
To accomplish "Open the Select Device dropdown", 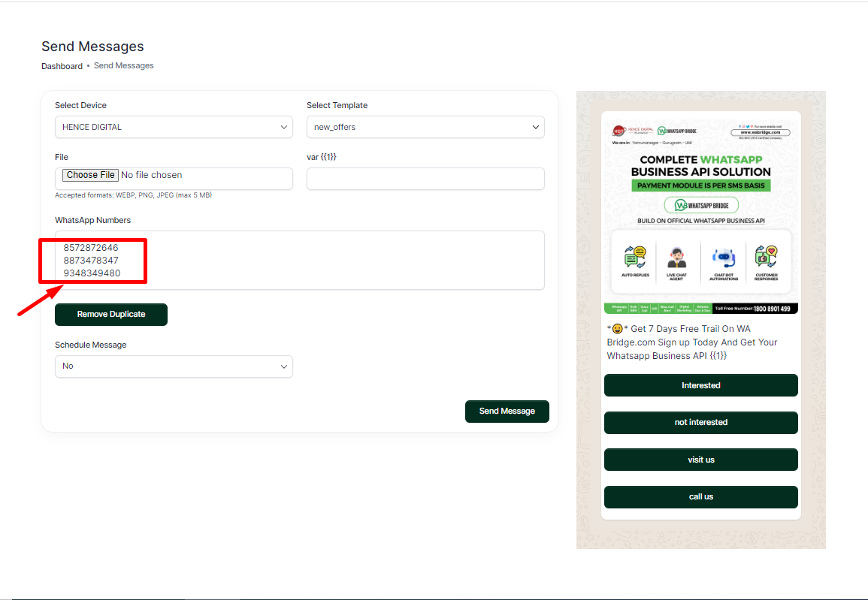I will [x=174, y=127].
